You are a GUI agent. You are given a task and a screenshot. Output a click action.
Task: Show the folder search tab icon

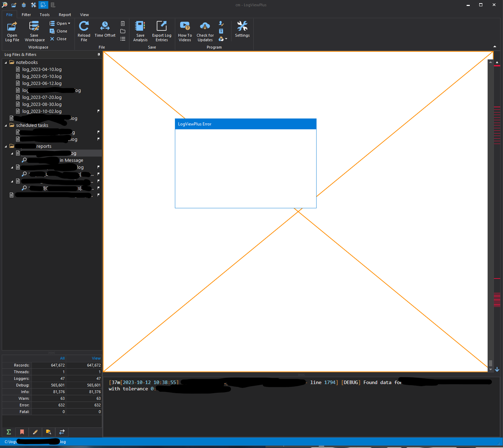coord(49,432)
